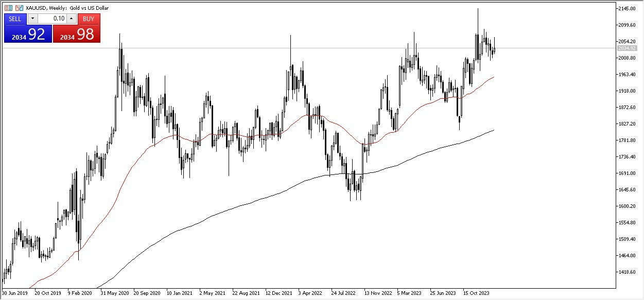Click the sell price 2034.92
The image size is (644, 300).
28,34
